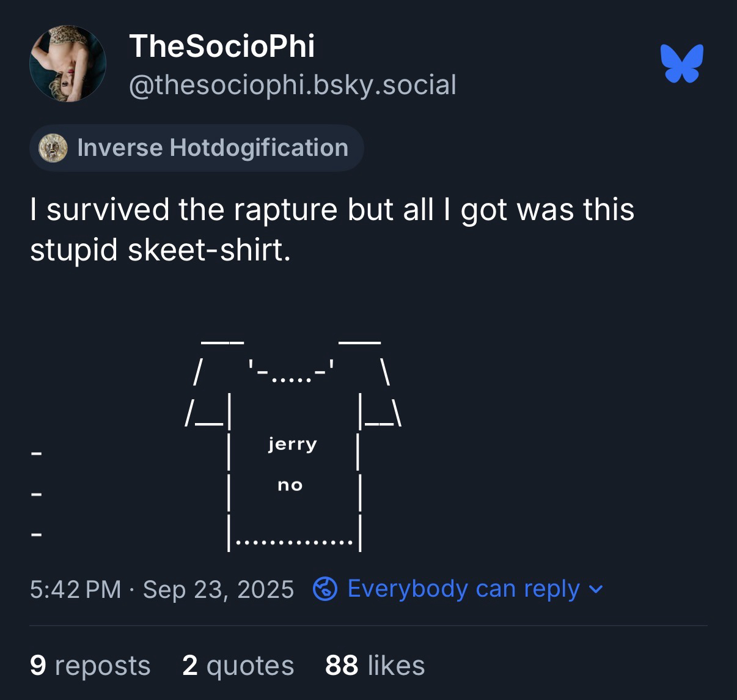This screenshot has width=737, height=700.
Task: Click the globe icon beside reply settings
Action: pos(325,589)
